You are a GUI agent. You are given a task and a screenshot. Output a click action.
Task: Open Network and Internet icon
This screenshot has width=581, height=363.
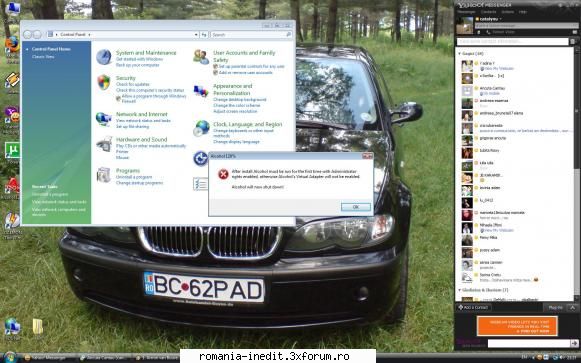[x=103, y=119]
